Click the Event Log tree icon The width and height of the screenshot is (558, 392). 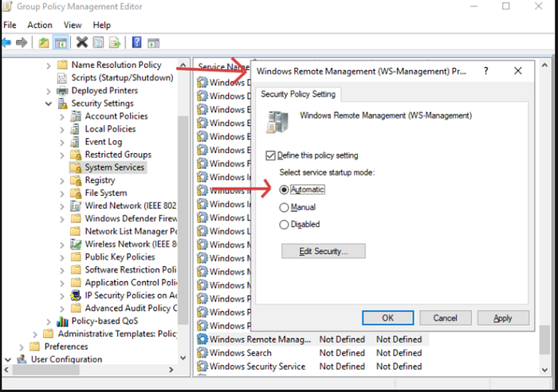coord(75,142)
